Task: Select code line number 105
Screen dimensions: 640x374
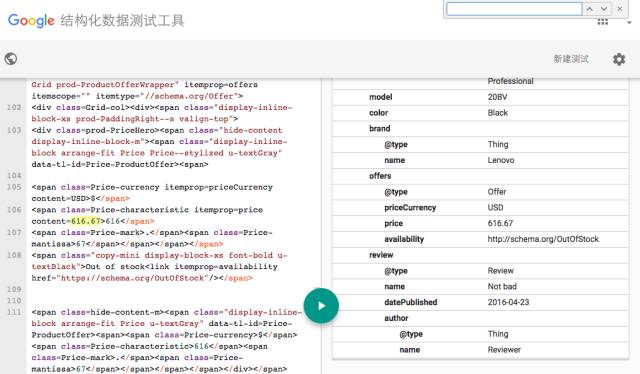Action: [x=14, y=187]
